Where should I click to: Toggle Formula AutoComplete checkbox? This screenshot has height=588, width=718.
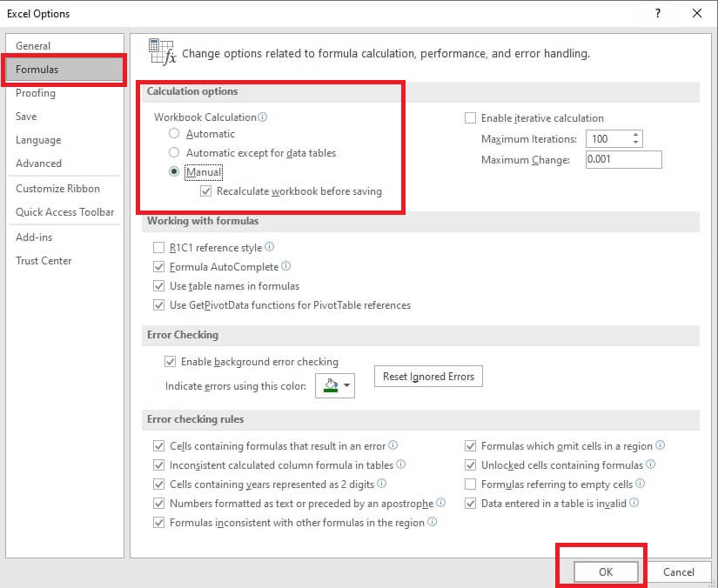click(159, 267)
